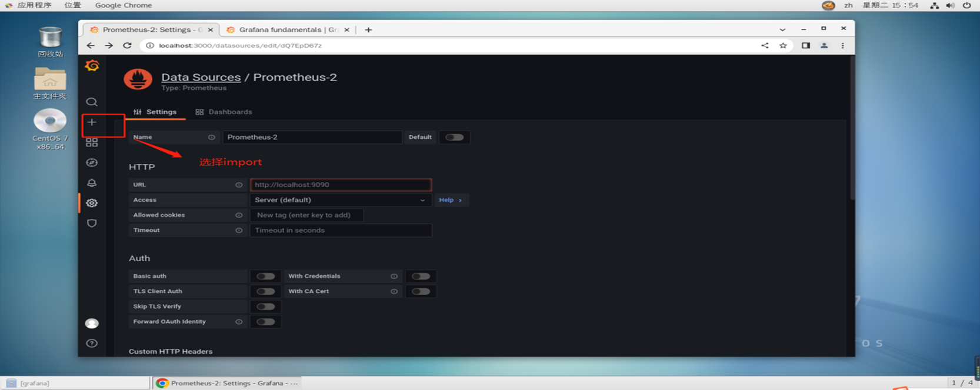Show info tooltip for With CA Cert
This screenshot has width=980, height=390.
pos(394,292)
